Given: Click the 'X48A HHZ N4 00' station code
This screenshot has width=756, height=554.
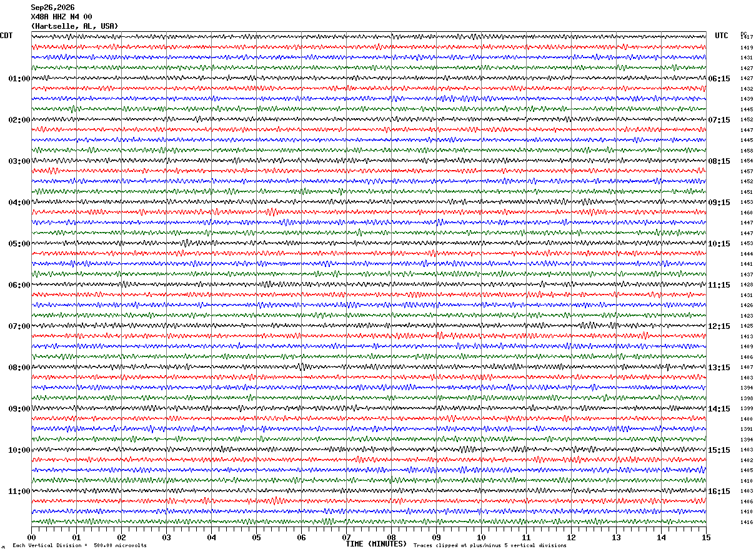Looking at the screenshot, I should pyautogui.click(x=61, y=17).
